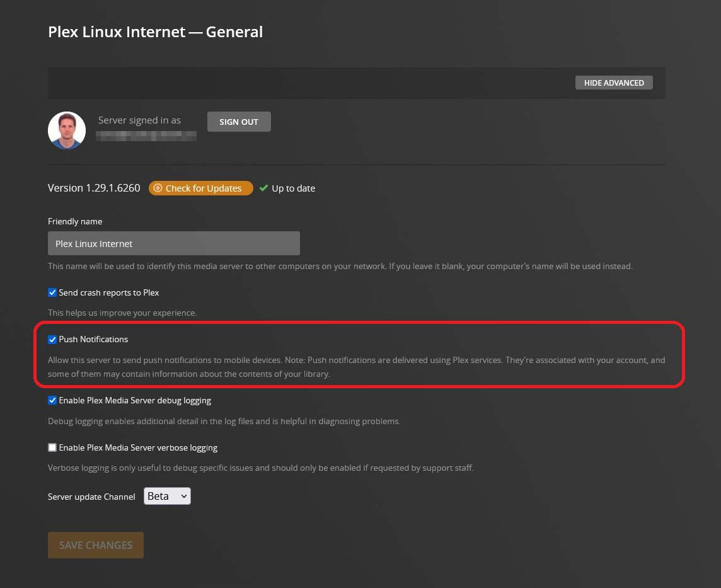Enable the Plex Media Server verbose logging checkbox
The width and height of the screenshot is (721, 588).
52,447
